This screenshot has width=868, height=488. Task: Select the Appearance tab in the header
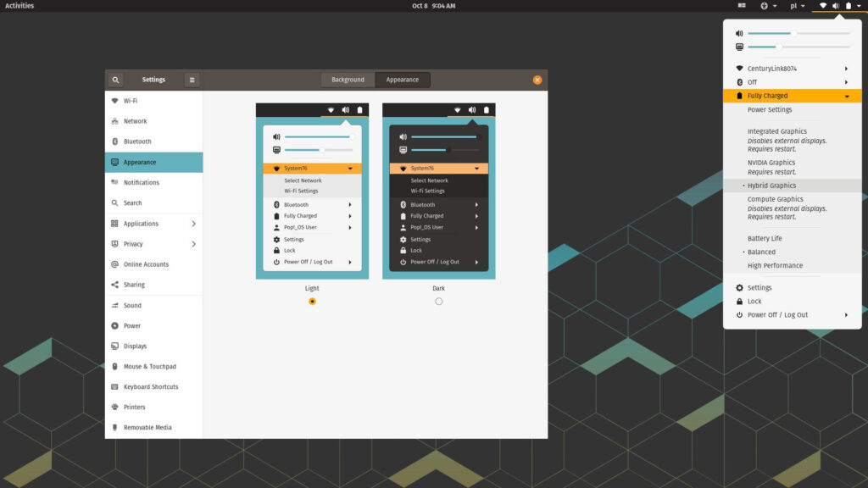pyautogui.click(x=403, y=80)
